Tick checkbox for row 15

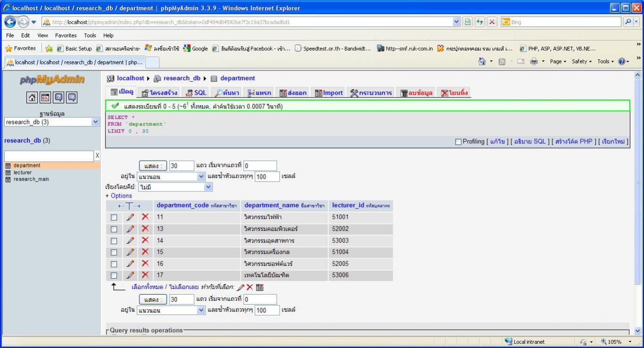click(114, 252)
